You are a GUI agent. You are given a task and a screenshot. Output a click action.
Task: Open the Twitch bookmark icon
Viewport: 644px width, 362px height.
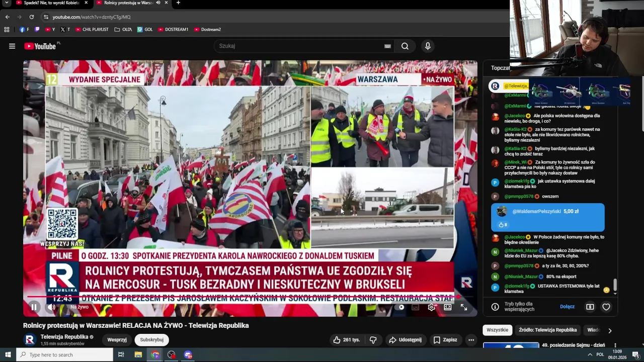pyautogui.click(x=37, y=30)
